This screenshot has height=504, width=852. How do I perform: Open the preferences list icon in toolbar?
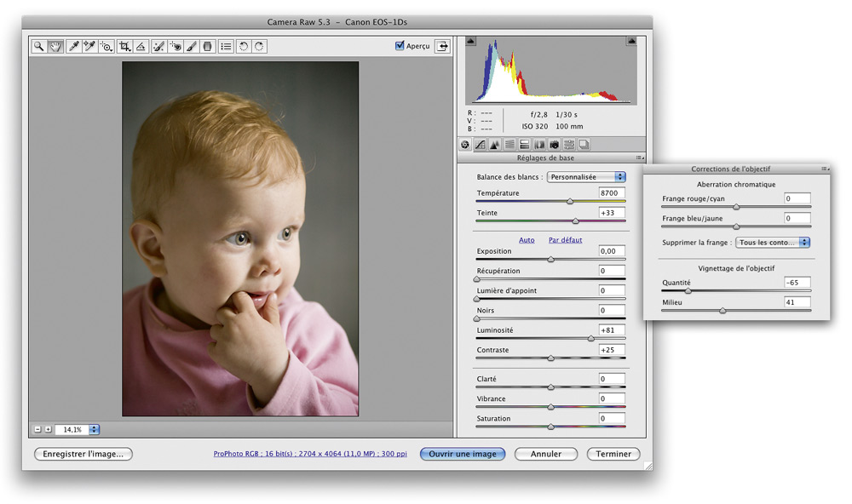[226, 47]
